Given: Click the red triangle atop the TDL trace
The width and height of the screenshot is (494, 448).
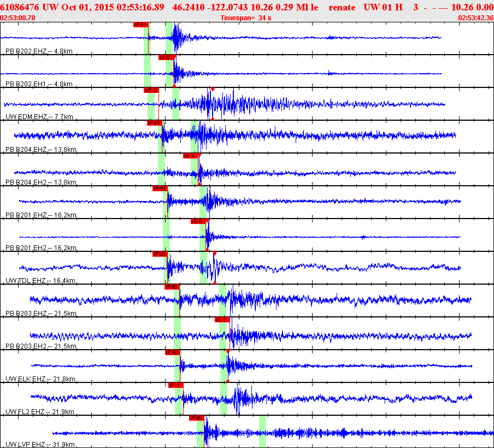Looking at the screenshot, I should (x=215, y=254).
